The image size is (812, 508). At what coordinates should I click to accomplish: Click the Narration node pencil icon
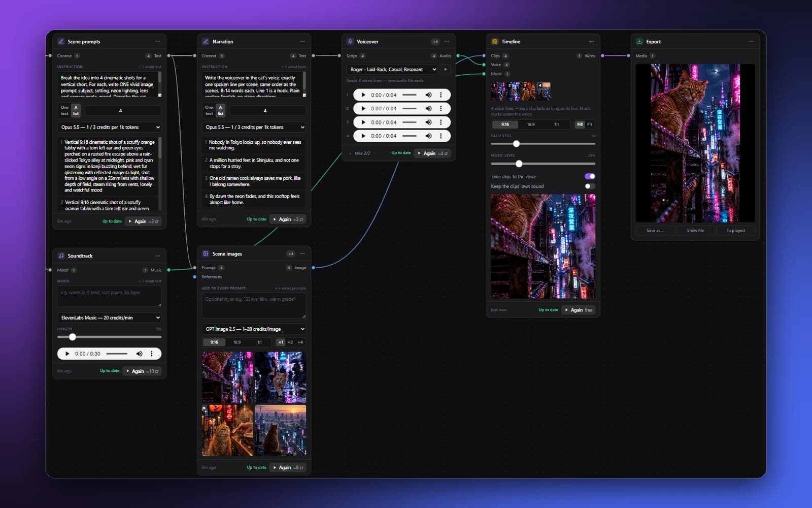coord(206,42)
